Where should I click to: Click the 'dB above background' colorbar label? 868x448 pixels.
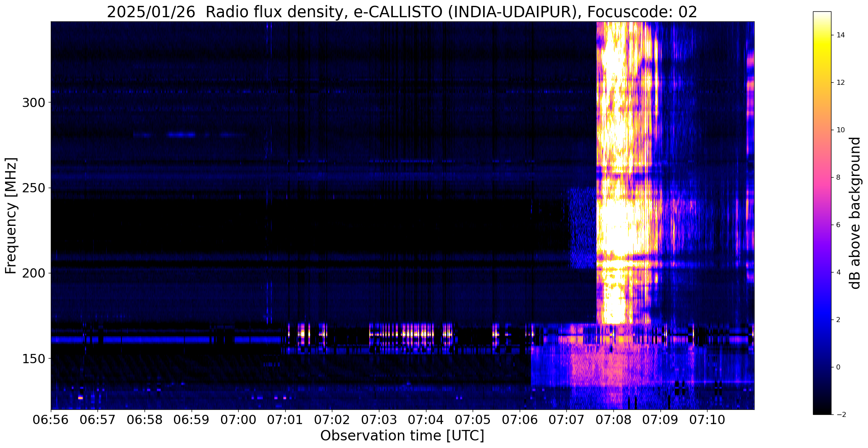(x=855, y=213)
